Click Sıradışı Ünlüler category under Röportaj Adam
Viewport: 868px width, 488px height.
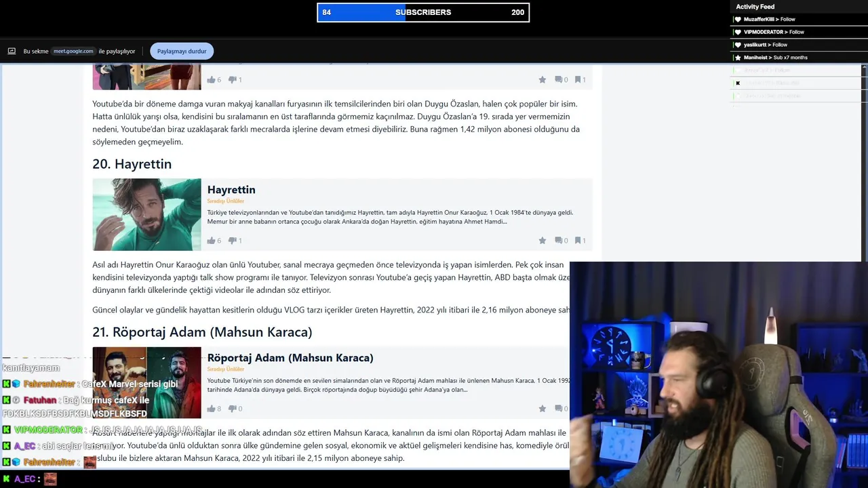[226, 369]
